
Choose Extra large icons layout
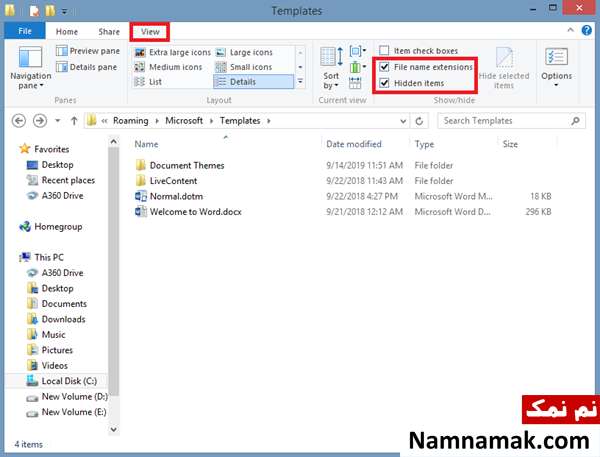point(173,52)
